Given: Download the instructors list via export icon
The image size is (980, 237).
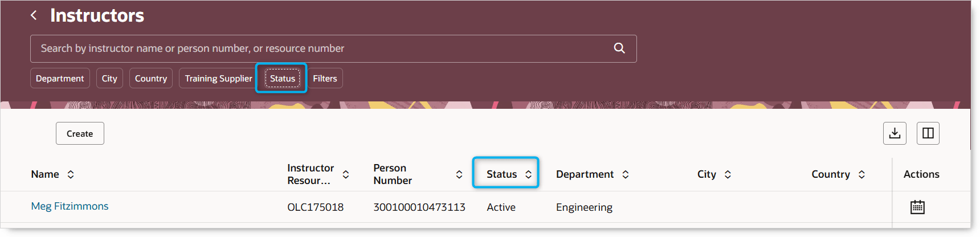Looking at the screenshot, I should tap(895, 133).
